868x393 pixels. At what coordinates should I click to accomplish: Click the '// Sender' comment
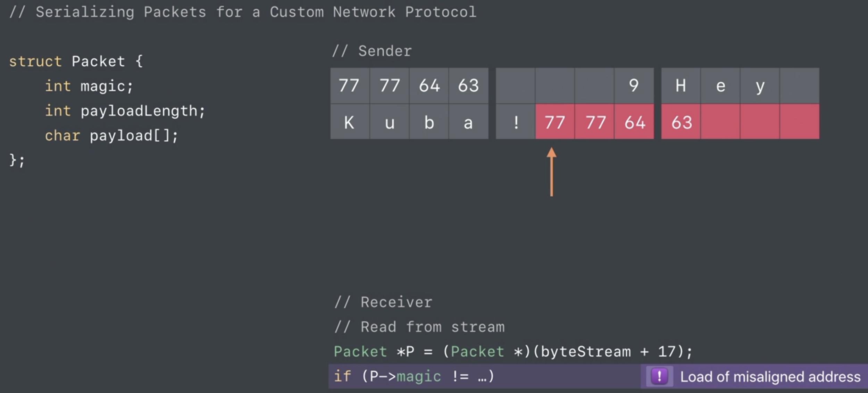pyautogui.click(x=372, y=51)
